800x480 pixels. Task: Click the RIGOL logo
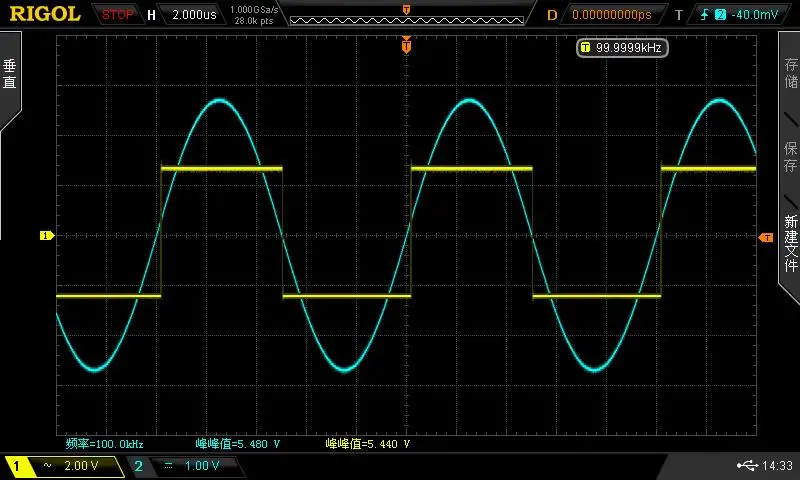[45, 14]
